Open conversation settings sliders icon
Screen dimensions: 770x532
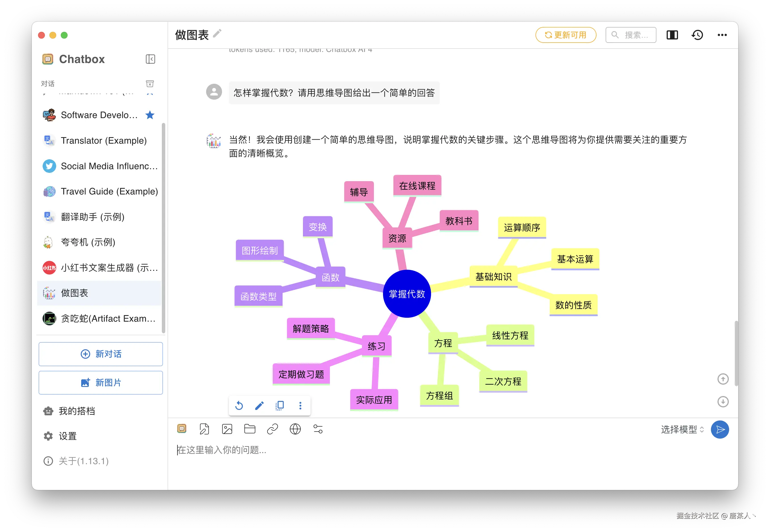[x=318, y=429]
